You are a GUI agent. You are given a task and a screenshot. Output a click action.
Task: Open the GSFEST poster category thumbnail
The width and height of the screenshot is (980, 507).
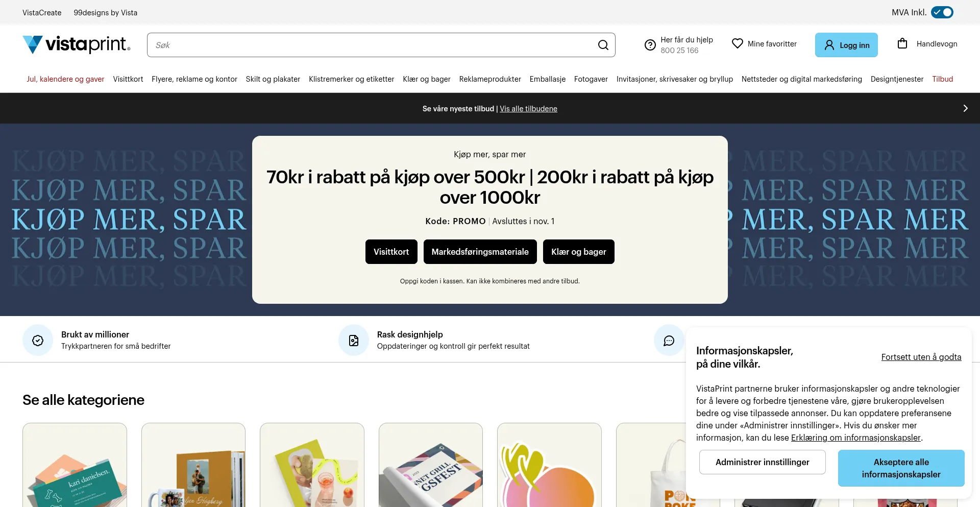[x=431, y=465]
